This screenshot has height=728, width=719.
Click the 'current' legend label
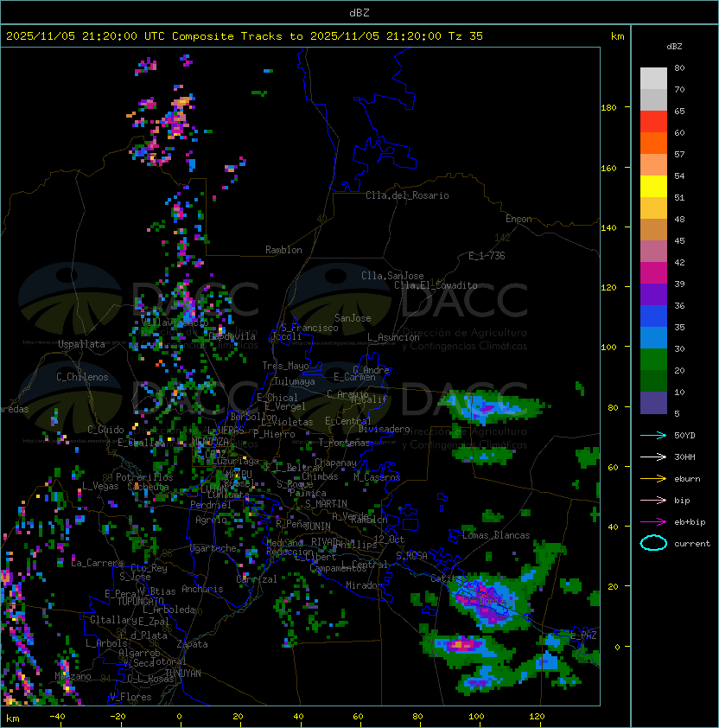click(x=692, y=544)
